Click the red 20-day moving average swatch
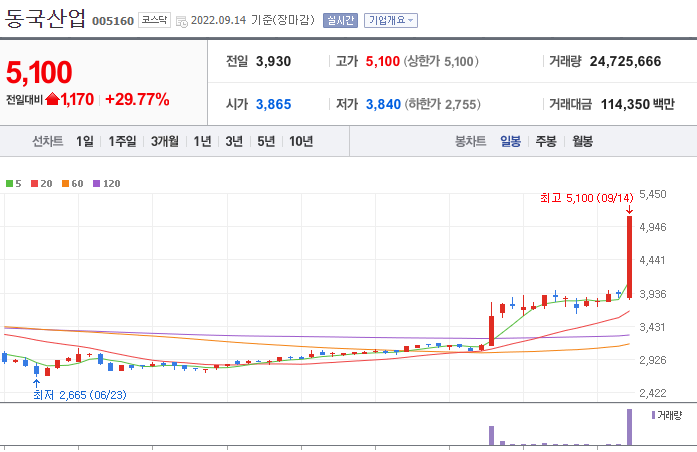The image size is (697, 452). [x=35, y=184]
